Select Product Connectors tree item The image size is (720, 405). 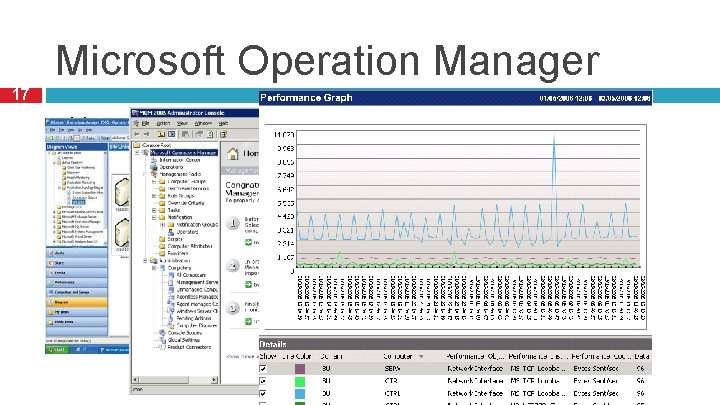pos(189,347)
